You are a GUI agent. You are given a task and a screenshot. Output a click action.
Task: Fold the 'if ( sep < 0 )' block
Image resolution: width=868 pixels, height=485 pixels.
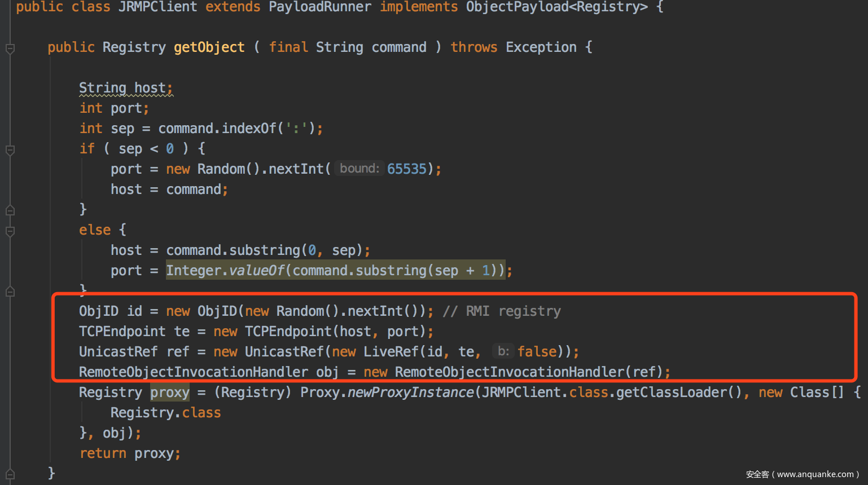point(10,150)
